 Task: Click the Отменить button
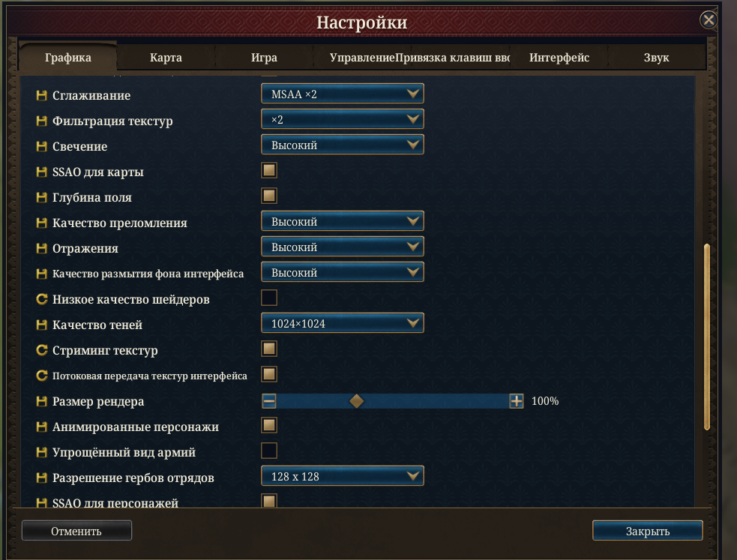pos(76,531)
